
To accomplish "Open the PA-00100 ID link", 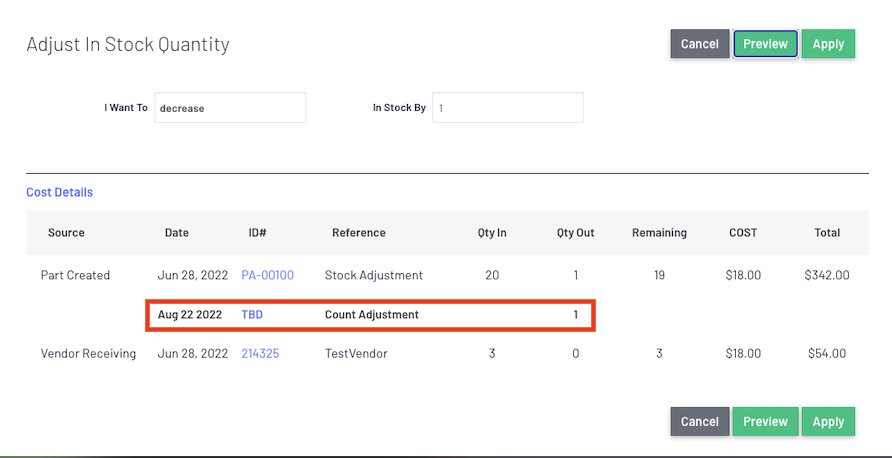I will click(267, 275).
